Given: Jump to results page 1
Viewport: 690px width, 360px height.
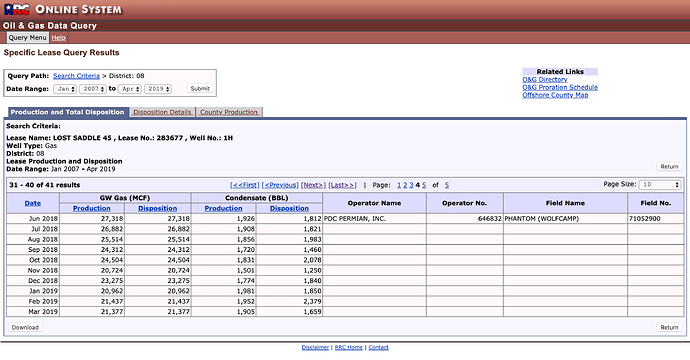Looking at the screenshot, I should (x=399, y=185).
